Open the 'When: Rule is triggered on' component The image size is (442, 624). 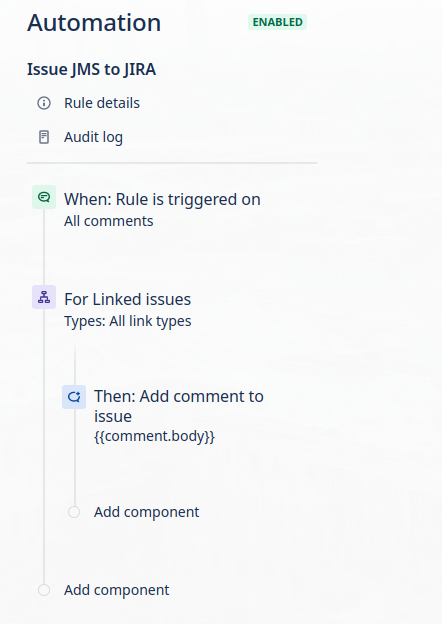[x=162, y=199]
